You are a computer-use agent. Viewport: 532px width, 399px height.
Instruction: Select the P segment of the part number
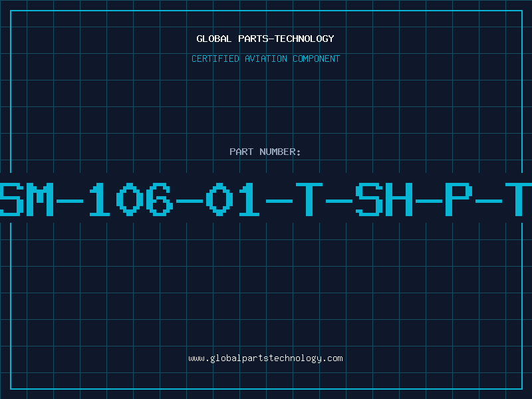tap(459, 199)
